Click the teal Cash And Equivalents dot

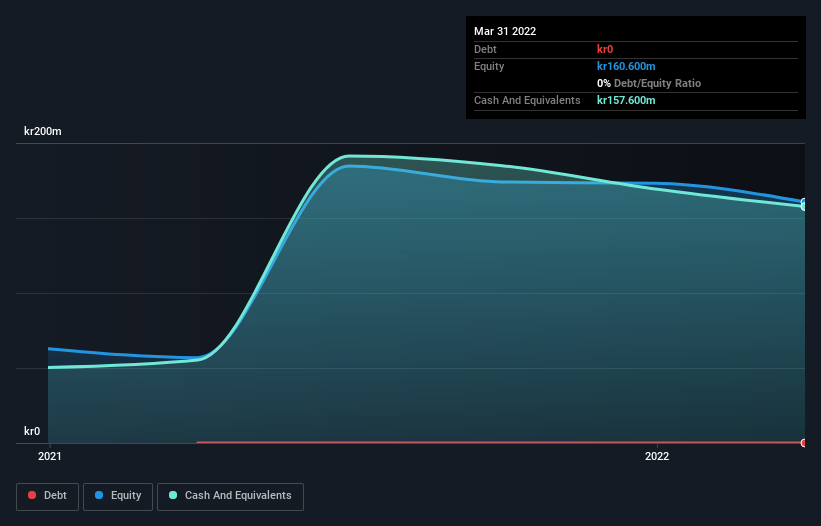pyautogui.click(x=173, y=495)
